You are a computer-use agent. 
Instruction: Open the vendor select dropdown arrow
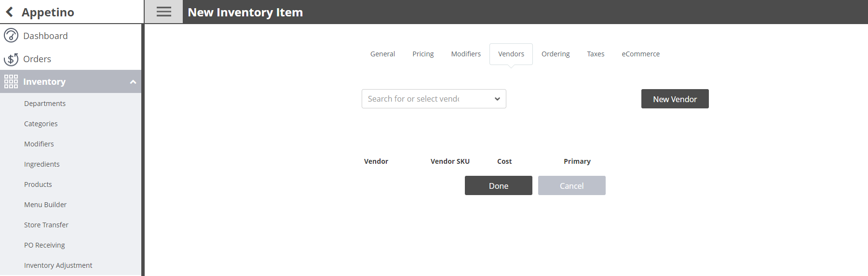tap(497, 99)
